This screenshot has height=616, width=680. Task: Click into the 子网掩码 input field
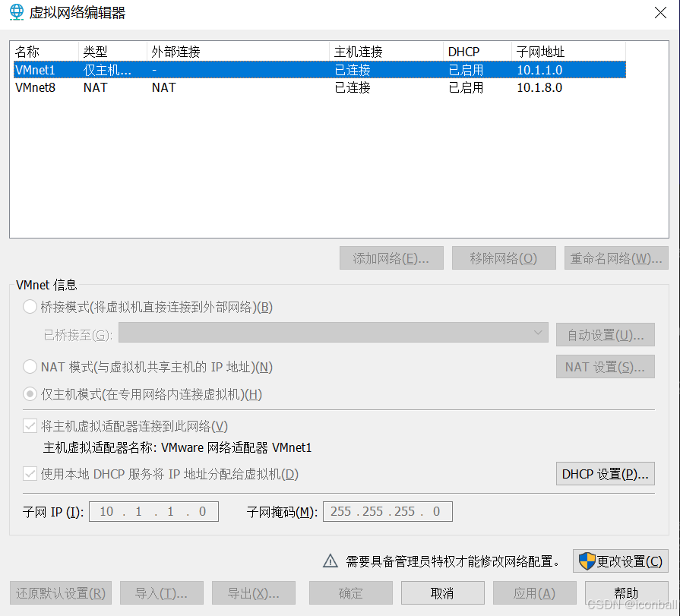[387, 511]
